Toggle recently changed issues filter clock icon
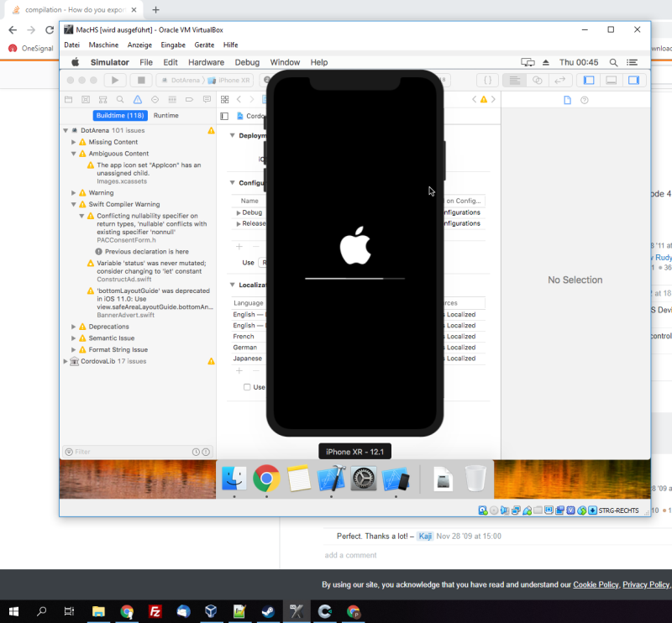 point(196,452)
